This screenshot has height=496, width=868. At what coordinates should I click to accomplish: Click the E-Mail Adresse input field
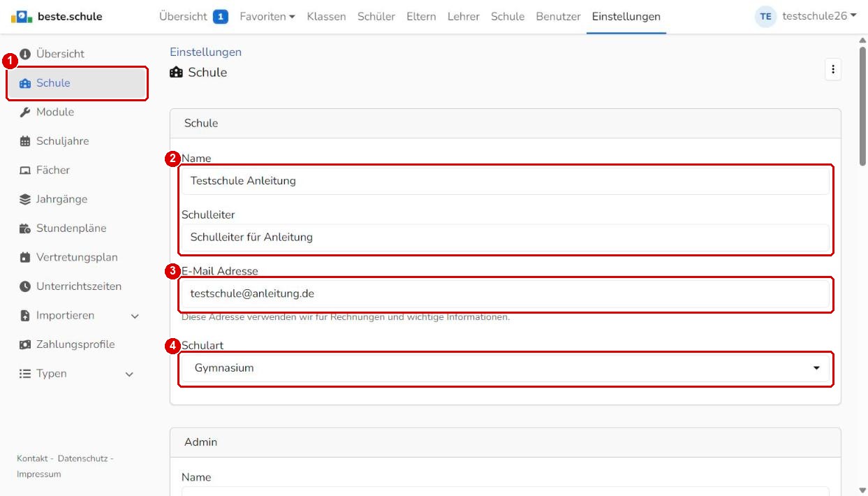click(506, 294)
